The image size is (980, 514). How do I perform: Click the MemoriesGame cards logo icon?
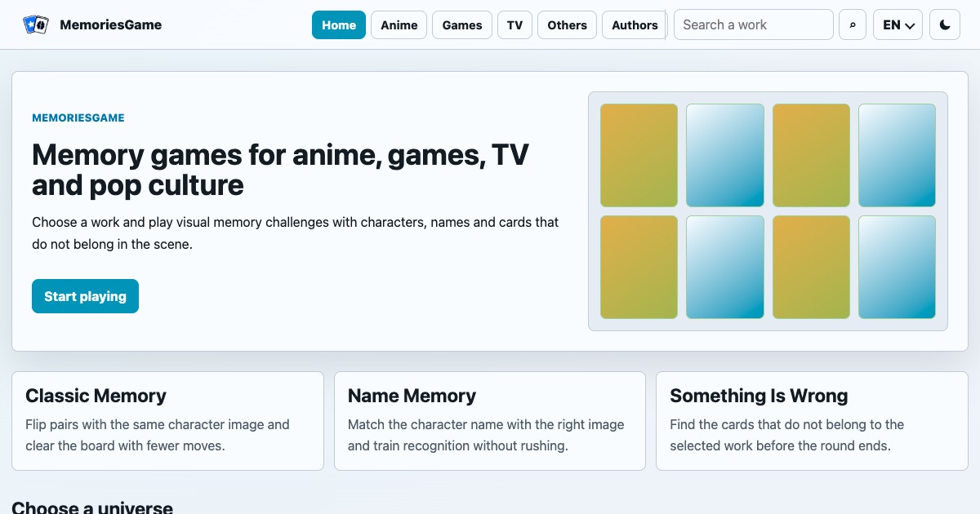point(36,24)
